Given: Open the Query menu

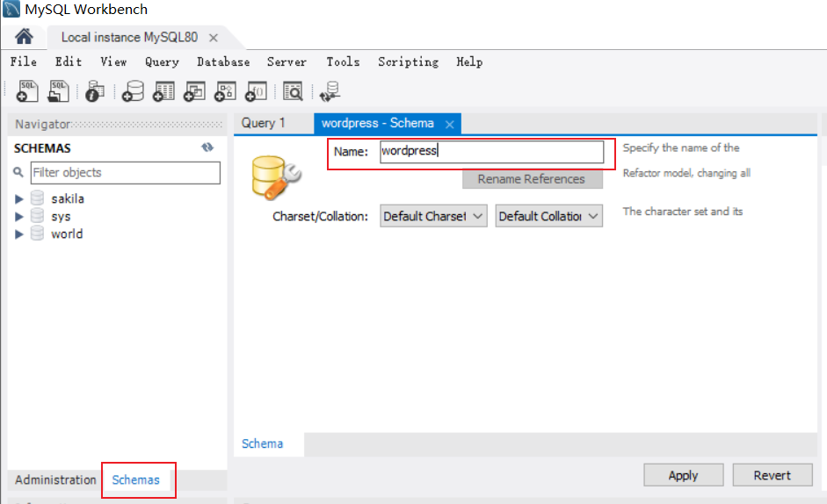Looking at the screenshot, I should pyautogui.click(x=162, y=61).
